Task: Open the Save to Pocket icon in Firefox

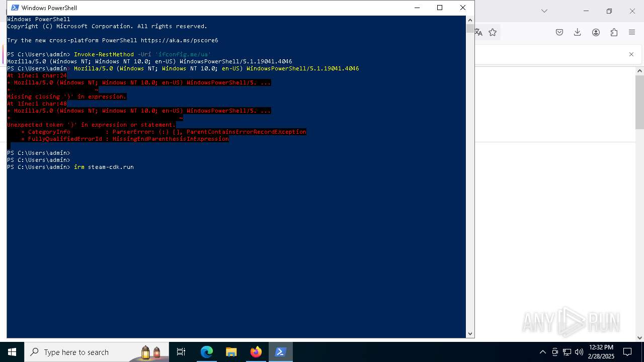Action: point(559,32)
